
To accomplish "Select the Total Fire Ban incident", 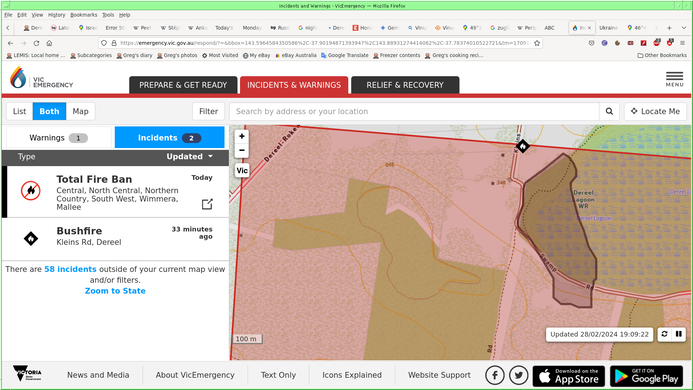I will coord(115,192).
